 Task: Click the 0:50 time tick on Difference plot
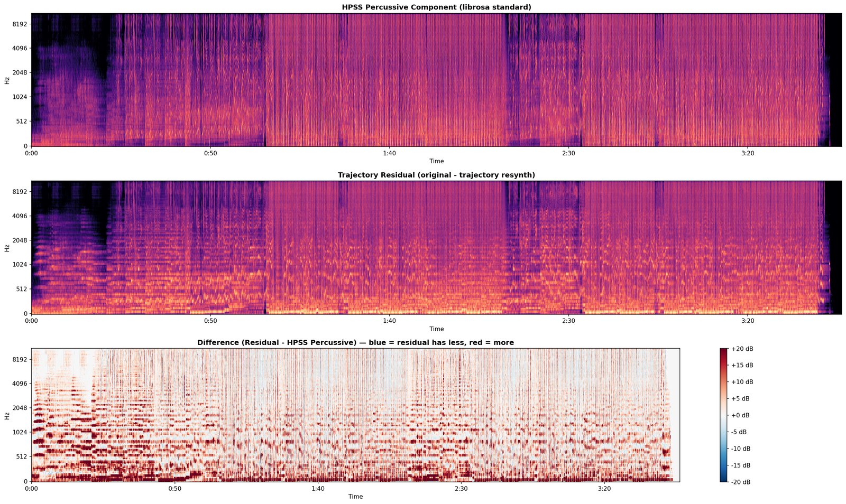[174, 489]
